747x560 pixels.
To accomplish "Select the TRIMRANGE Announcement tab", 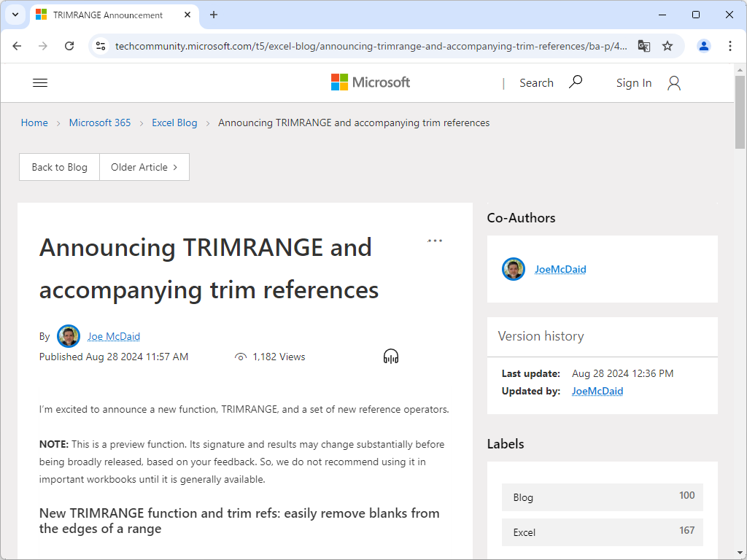I will (115, 15).
